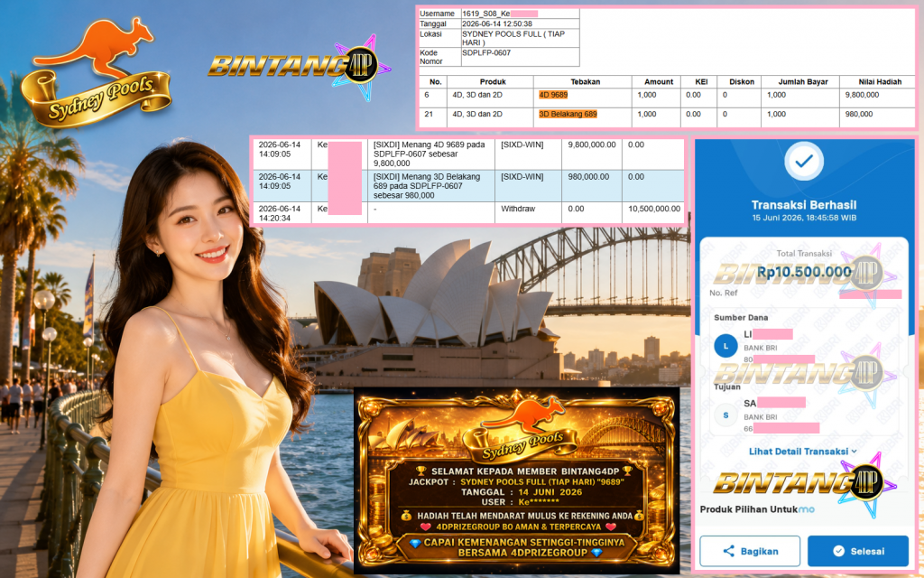Click the Username value 1619_S08_Ke

pos(485,14)
